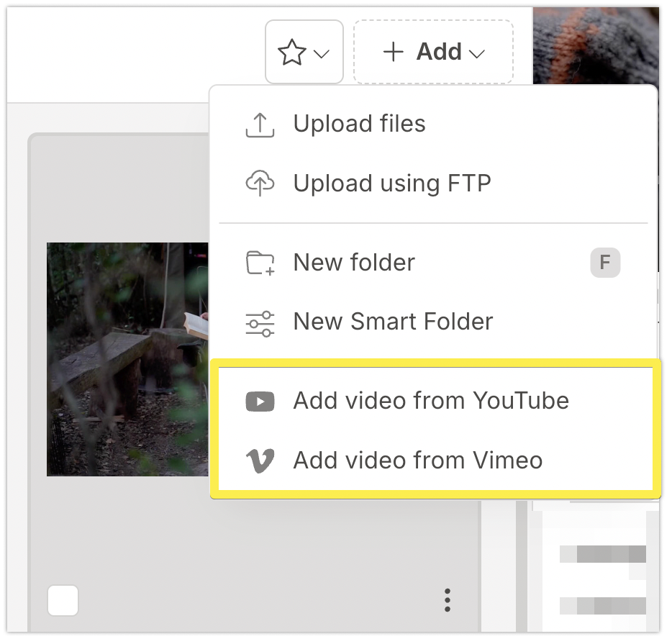Image resolution: width=672 pixels, height=639 pixels.
Task: Click the Smart Folder sliders icon
Action: pos(260,323)
